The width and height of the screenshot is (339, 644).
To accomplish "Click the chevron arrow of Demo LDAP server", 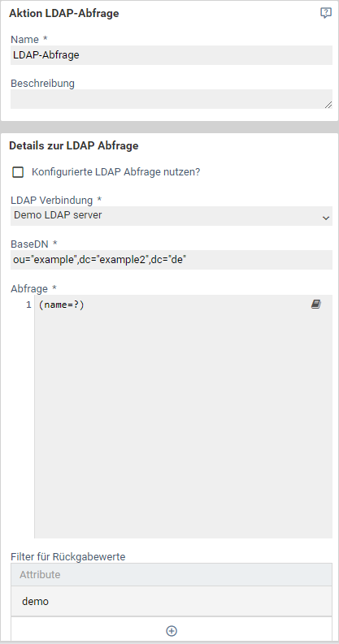I will (326, 218).
